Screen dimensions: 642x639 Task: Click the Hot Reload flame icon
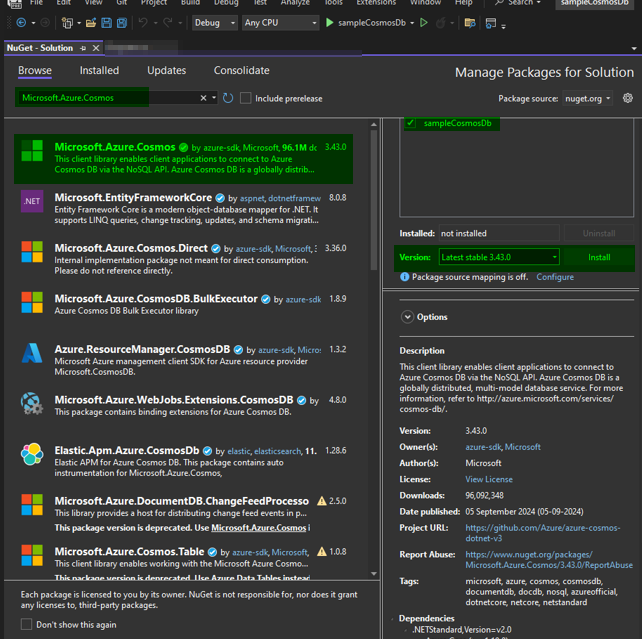441,23
